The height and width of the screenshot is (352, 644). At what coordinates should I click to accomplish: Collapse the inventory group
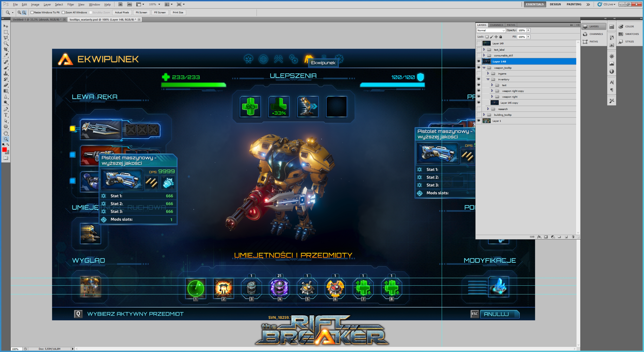(x=488, y=79)
